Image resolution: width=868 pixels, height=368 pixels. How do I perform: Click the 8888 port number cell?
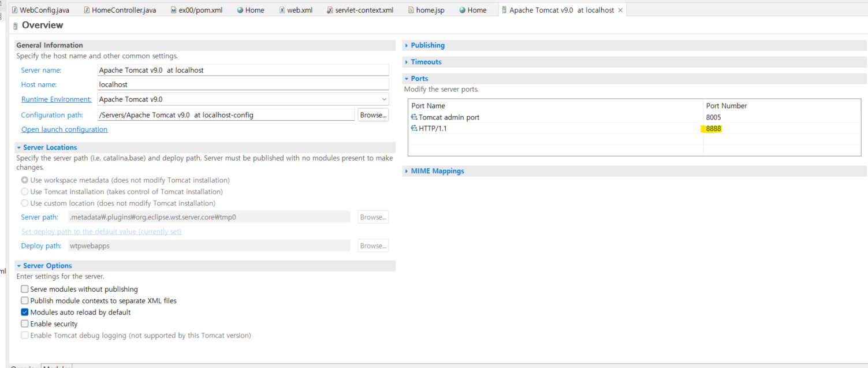714,128
